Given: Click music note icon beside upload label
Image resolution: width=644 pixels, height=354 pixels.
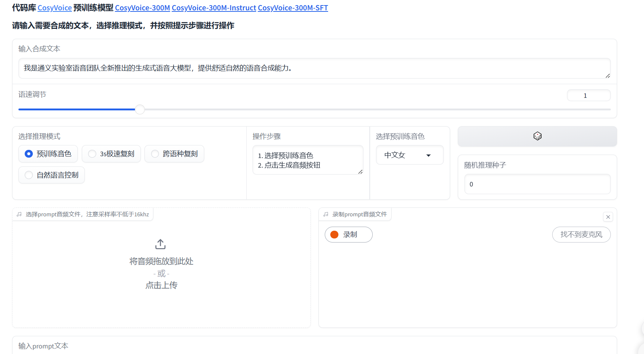Looking at the screenshot, I should pyautogui.click(x=19, y=214).
